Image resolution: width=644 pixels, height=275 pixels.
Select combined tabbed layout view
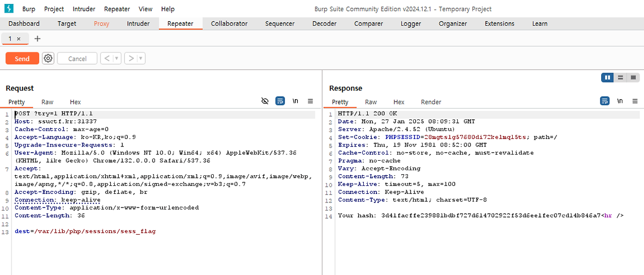click(633, 78)
